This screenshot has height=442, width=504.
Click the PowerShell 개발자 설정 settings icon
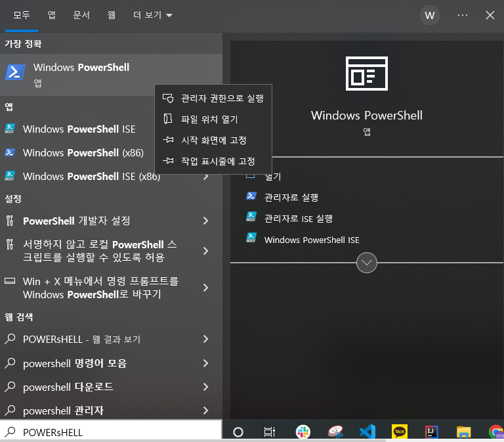click(x=10, y=221)
